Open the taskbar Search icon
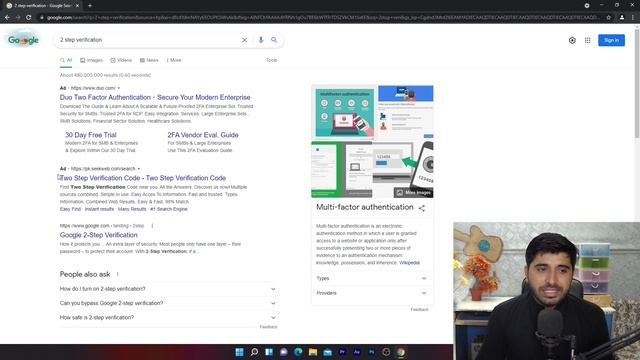The width and height of the screenshot is (640, 360). pos(254,352)
